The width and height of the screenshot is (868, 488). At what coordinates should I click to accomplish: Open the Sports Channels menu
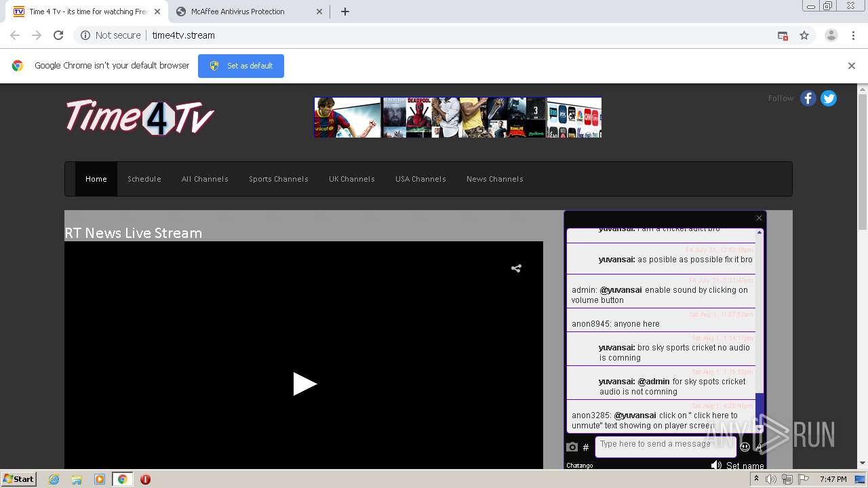[279, 179]
